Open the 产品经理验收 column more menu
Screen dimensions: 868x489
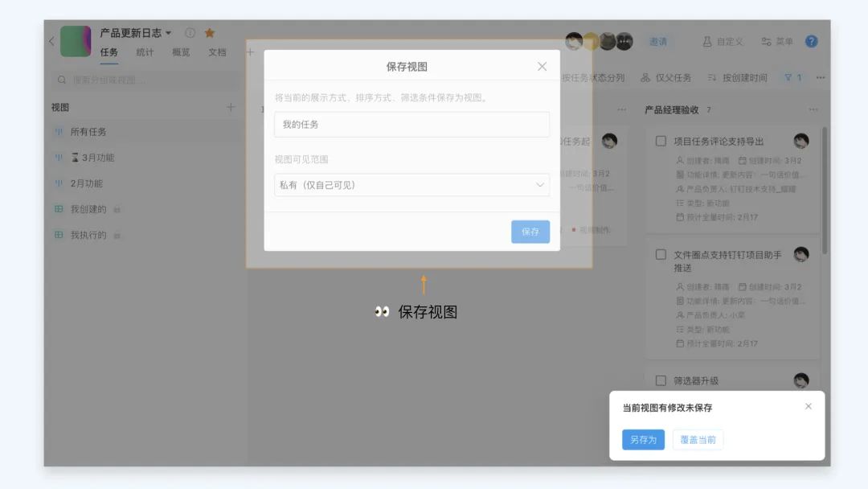coord(813,109)
